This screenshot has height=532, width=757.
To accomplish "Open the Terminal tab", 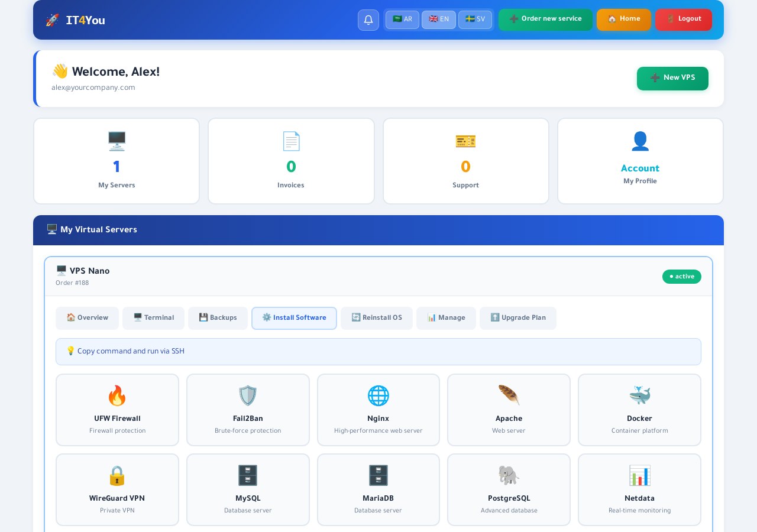I will [153, 318].
